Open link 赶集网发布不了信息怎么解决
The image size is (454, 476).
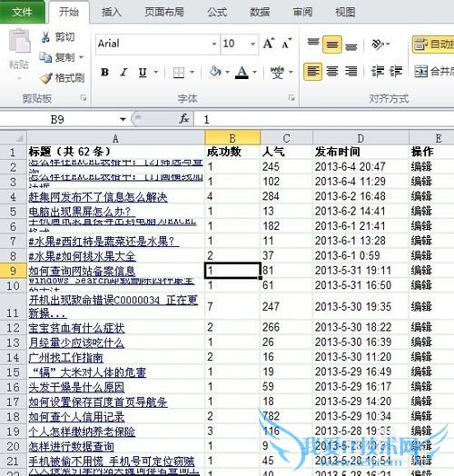click(x=98, y=197)
